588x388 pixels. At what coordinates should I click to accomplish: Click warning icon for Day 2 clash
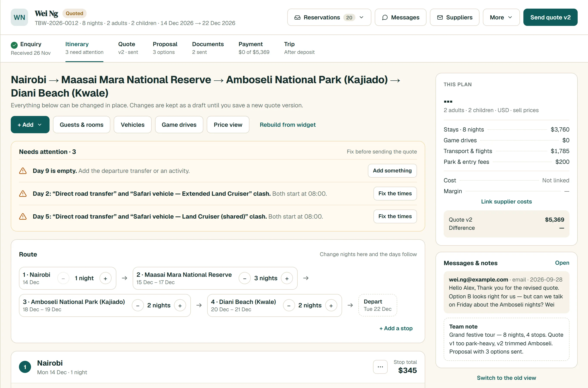(x=23, y=194)
